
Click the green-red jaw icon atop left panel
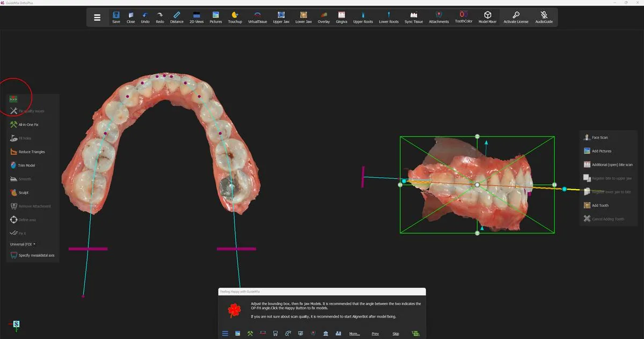(14, 99)
